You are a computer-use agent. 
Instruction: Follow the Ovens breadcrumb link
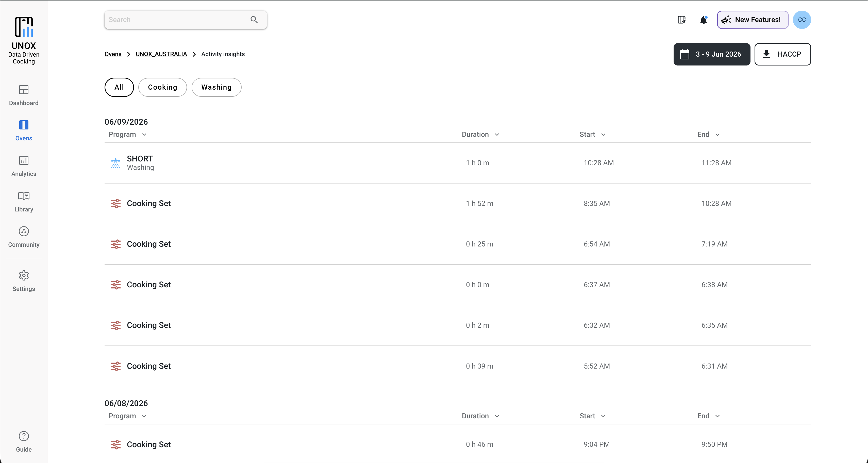coord(113,54)
